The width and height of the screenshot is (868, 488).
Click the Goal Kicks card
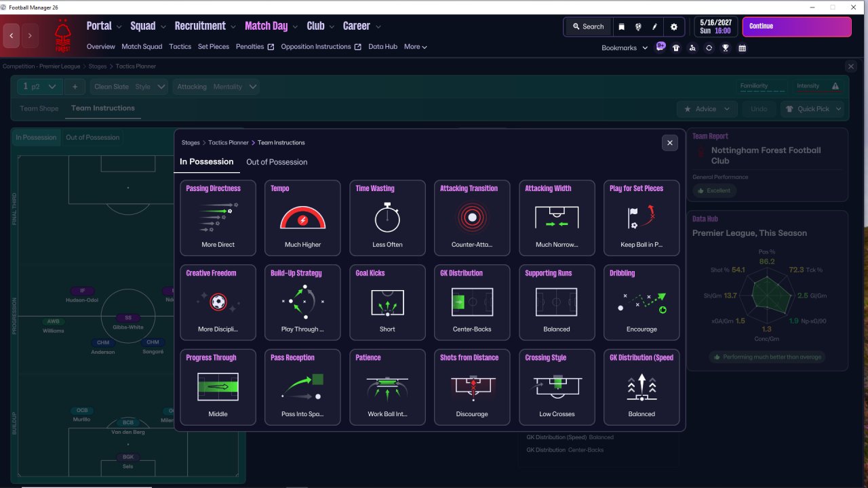click(x=387, y=302)
